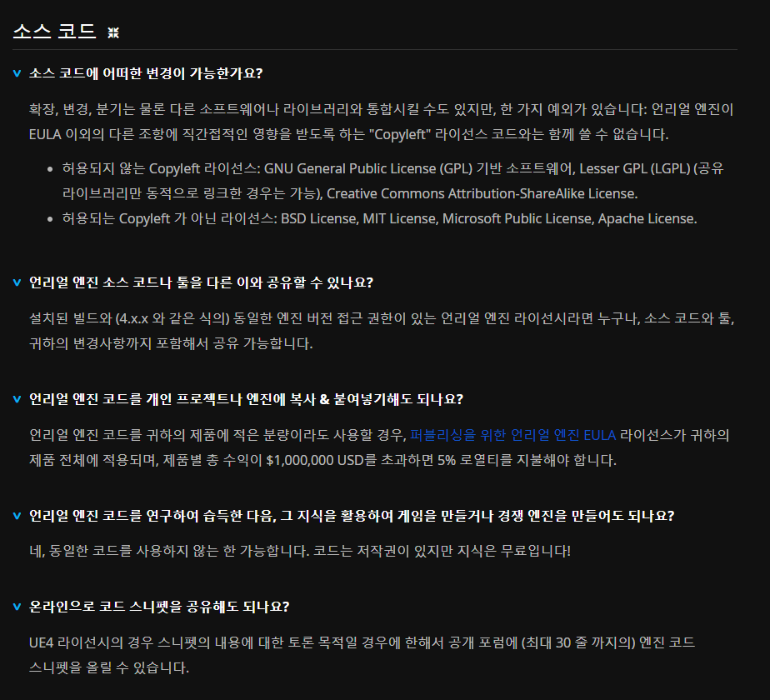Collapse the '소스 코드나 툴을 다른 이와 공유' question
The width and height of the screenshot is (770, 700).
pos(17,283)
